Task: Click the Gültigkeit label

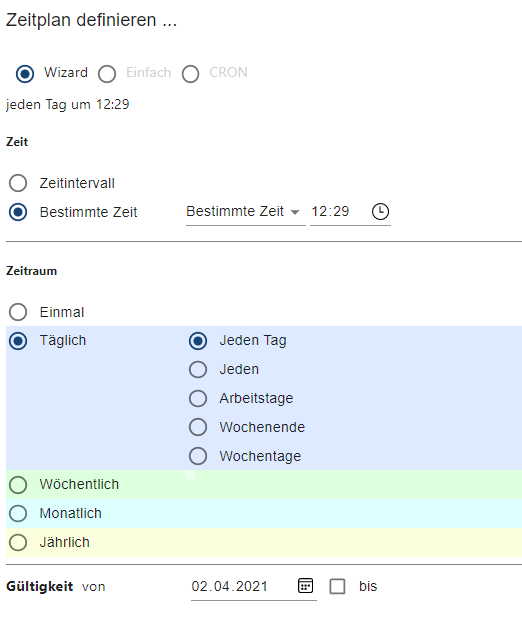Action: [x=39, y=587]
